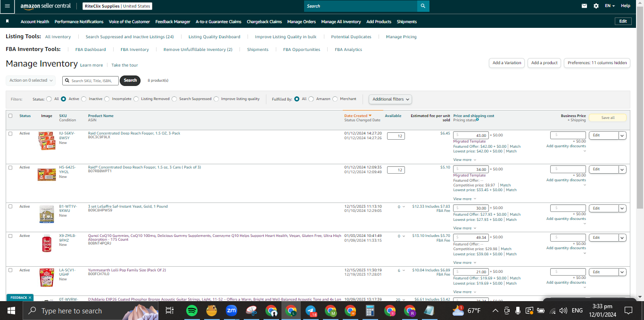This screenshot has height=320, width=644.
Task: Tick the select-all checkbox in table header
Action: [10, 116]
